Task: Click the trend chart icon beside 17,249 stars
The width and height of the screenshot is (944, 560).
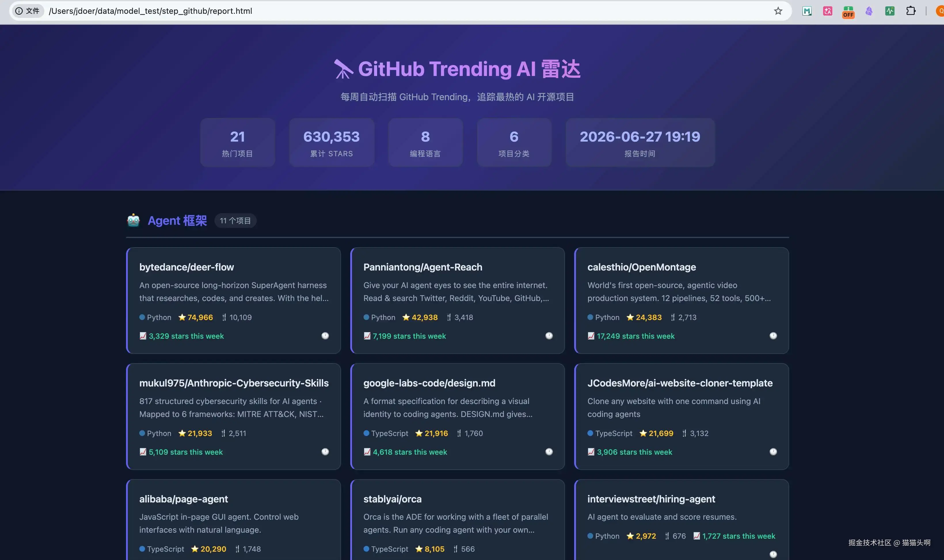Action: coord(591,336)
